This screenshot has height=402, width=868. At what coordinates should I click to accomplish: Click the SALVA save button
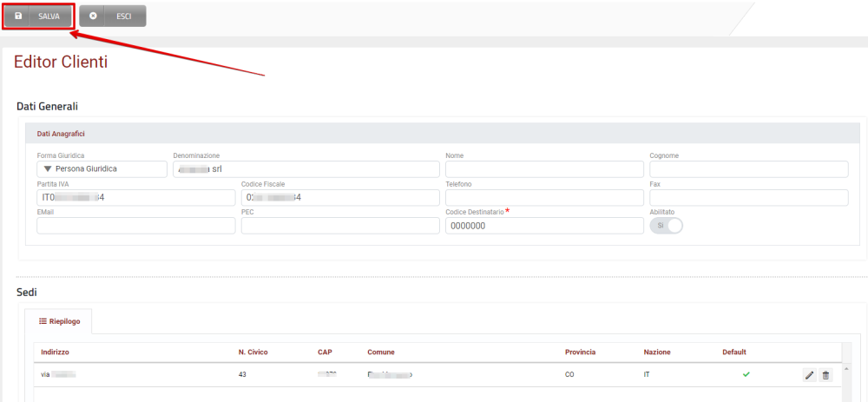[38, 16]
